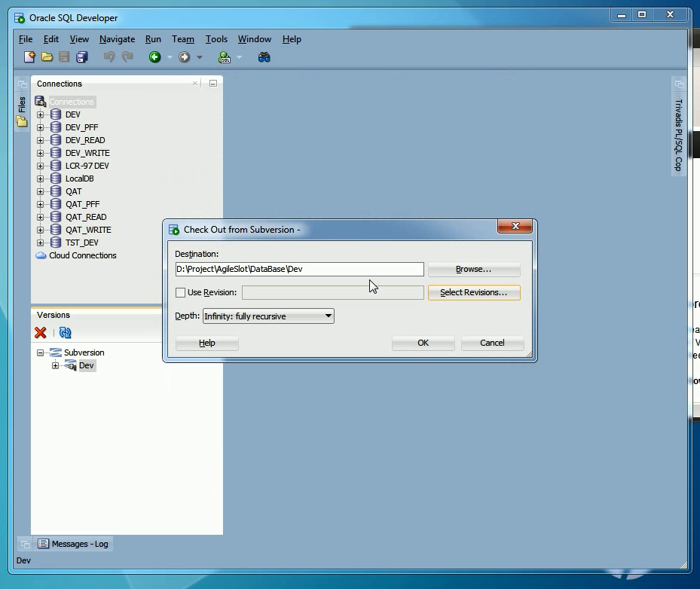This screenshot has height=589, width=700.
Task: Open the View menu
Action: [x=79, y=39]
